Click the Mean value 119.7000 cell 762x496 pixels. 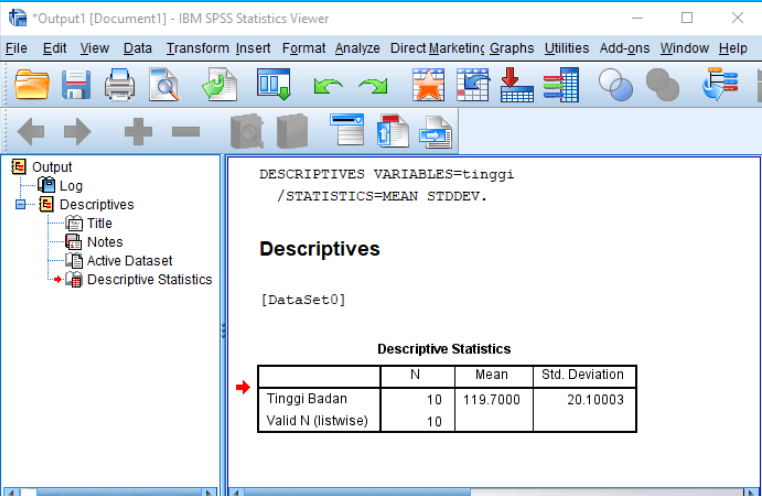(x=491, y=399)
